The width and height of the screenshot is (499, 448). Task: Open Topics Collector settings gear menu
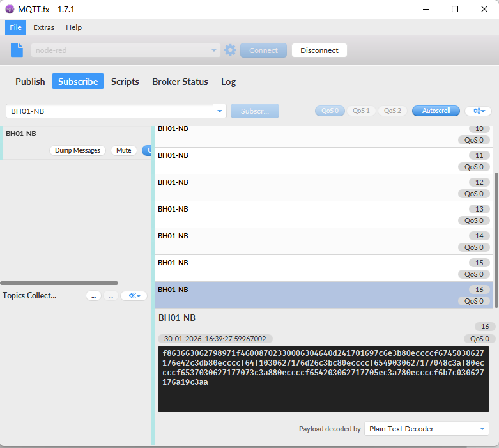pos(134,295)
